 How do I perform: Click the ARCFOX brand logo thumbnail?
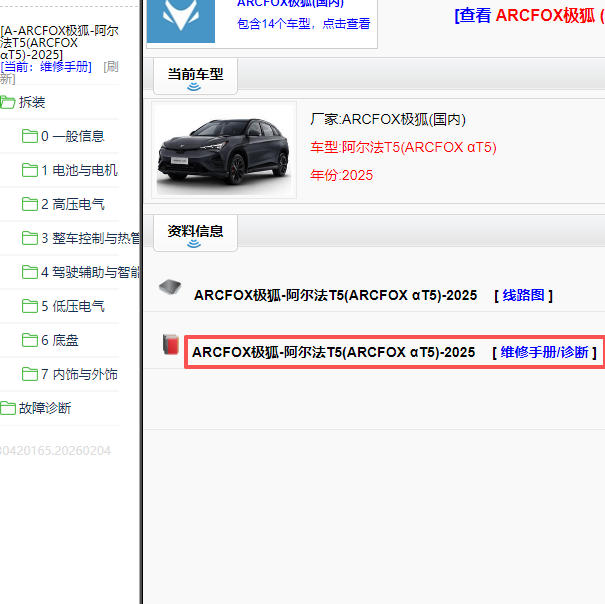click(x=181, y=21)
